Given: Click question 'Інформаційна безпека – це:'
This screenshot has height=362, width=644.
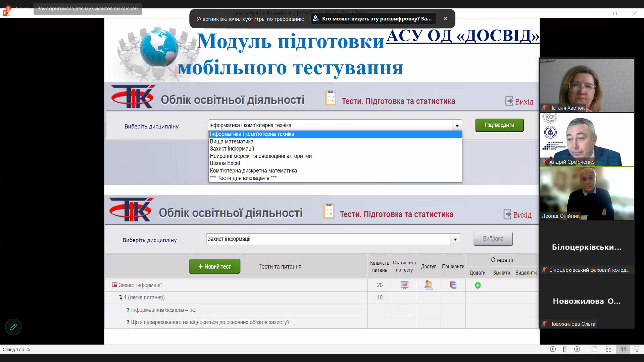Looking at the screenshot, I should pyautogui.click(x=163, y=310).
